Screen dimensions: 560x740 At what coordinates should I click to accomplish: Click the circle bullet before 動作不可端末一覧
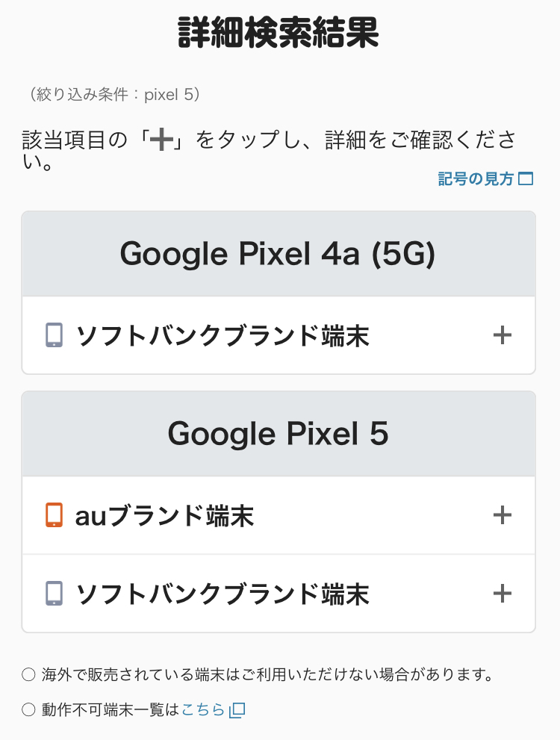click(28, 710)
